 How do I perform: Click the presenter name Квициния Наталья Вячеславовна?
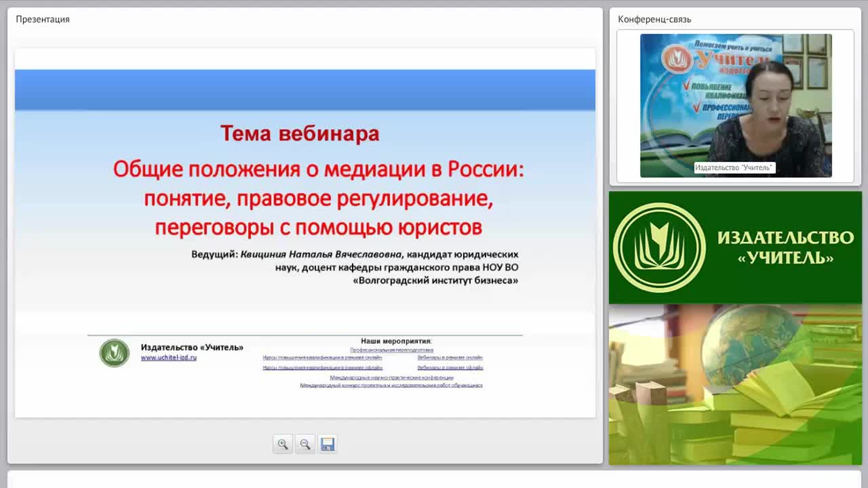tap(321, 255)
